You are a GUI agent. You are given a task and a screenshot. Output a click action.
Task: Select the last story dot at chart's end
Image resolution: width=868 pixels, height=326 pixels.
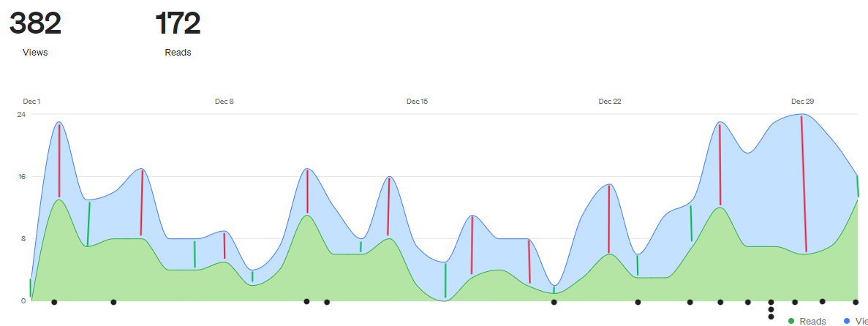click(856, 302)
